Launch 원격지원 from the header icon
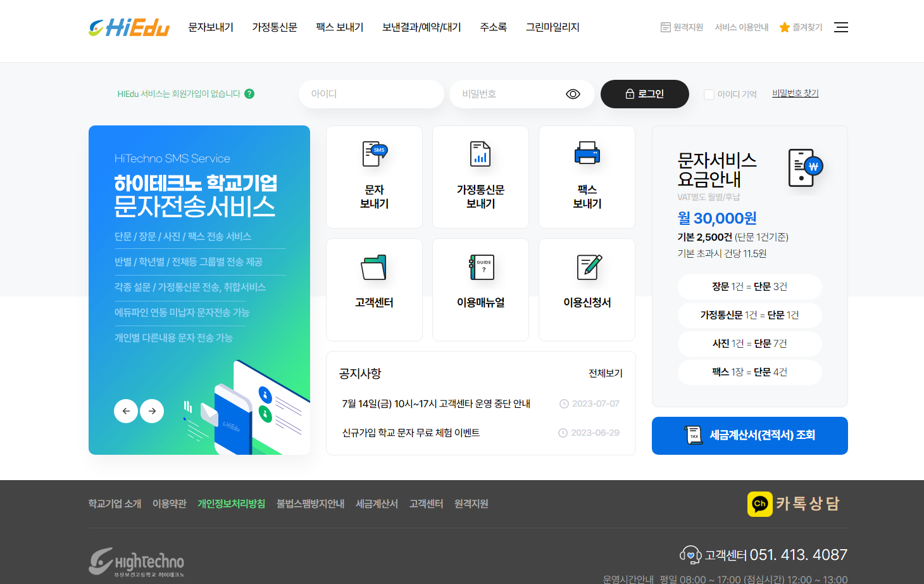 pos(665,27)
